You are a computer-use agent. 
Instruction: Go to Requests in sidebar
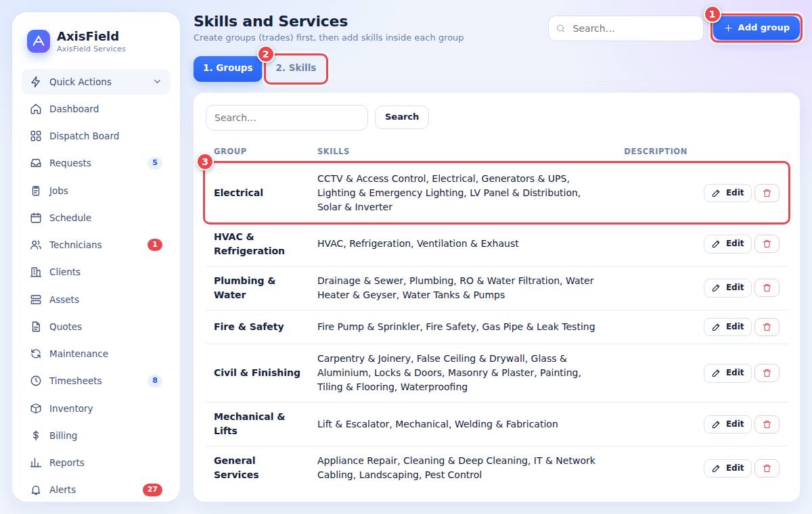96,163
